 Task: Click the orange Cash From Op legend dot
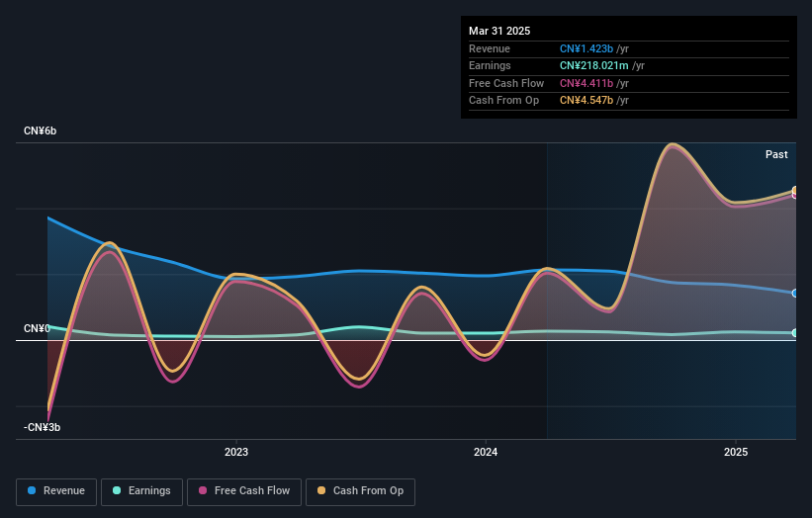321,490
